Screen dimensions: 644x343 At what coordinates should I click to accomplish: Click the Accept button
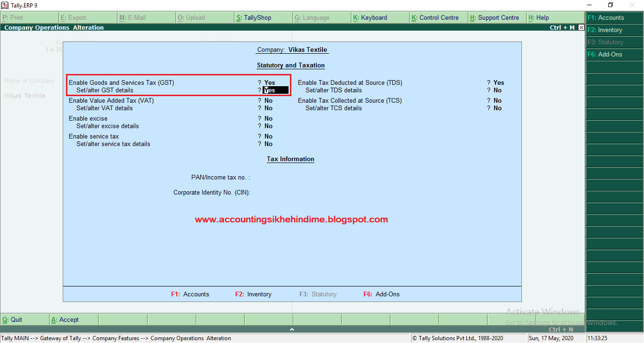[x=74, y=319]
